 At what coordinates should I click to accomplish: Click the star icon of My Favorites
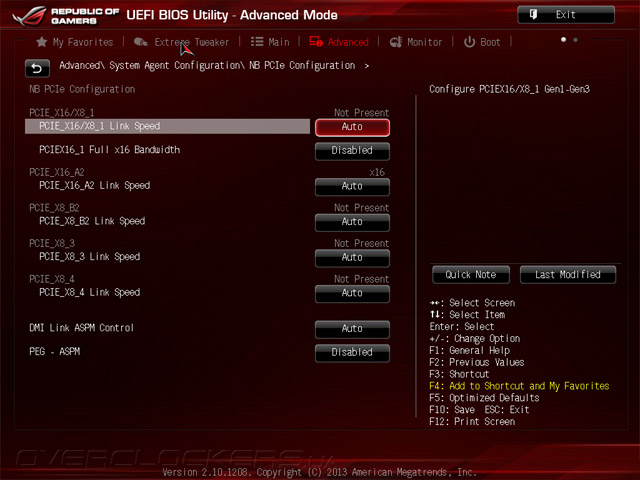[42, 42]
